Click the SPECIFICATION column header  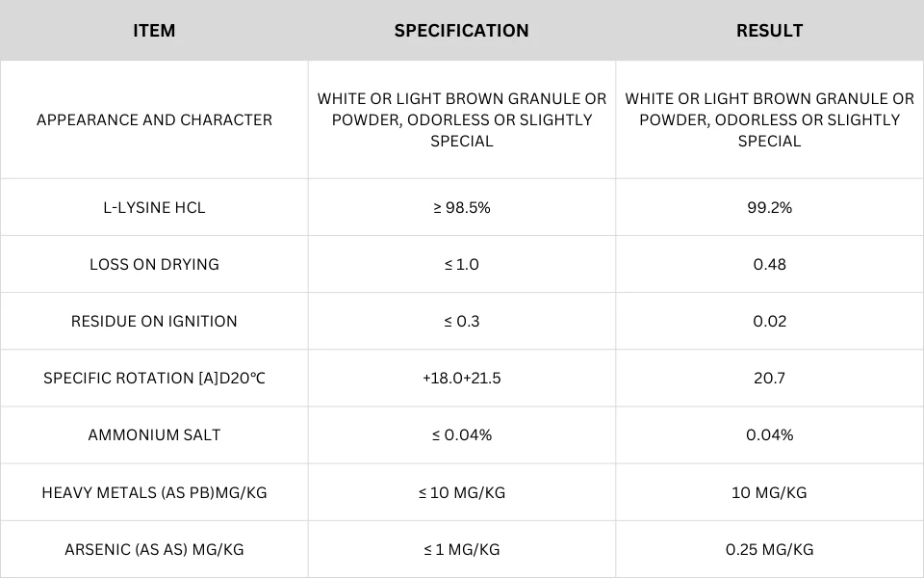[x=461, y=31]
